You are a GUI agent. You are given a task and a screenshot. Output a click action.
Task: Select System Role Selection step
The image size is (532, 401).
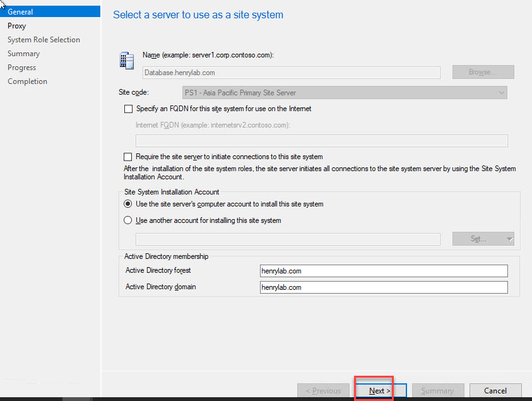(x=44, y=40)
